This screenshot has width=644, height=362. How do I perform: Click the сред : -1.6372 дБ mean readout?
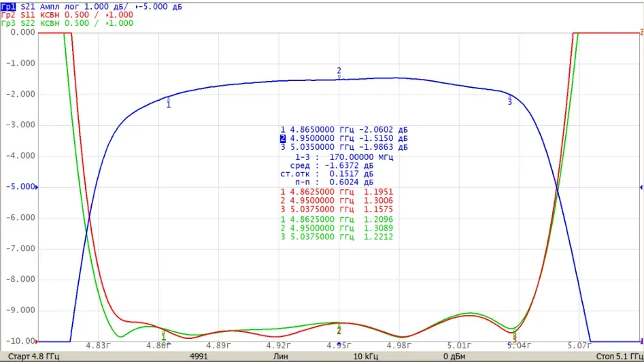pyautogui.click(x=332, y=165)
